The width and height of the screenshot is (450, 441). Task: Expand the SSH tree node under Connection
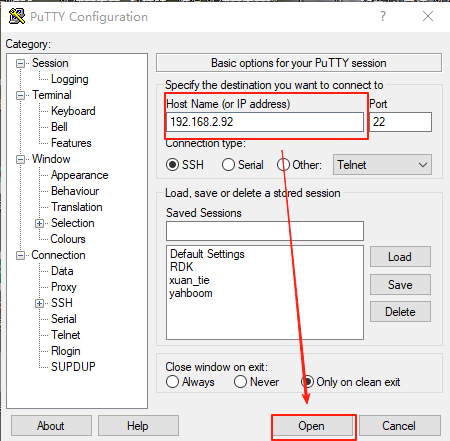click(x=39, y=303)
